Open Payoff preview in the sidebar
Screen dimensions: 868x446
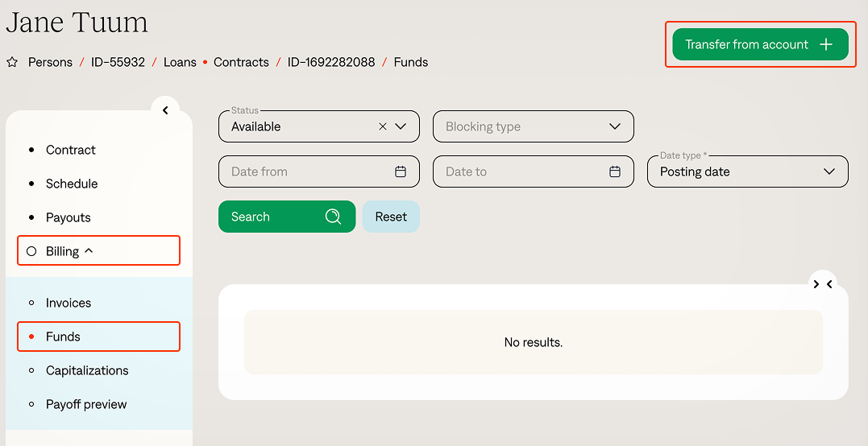86,404
